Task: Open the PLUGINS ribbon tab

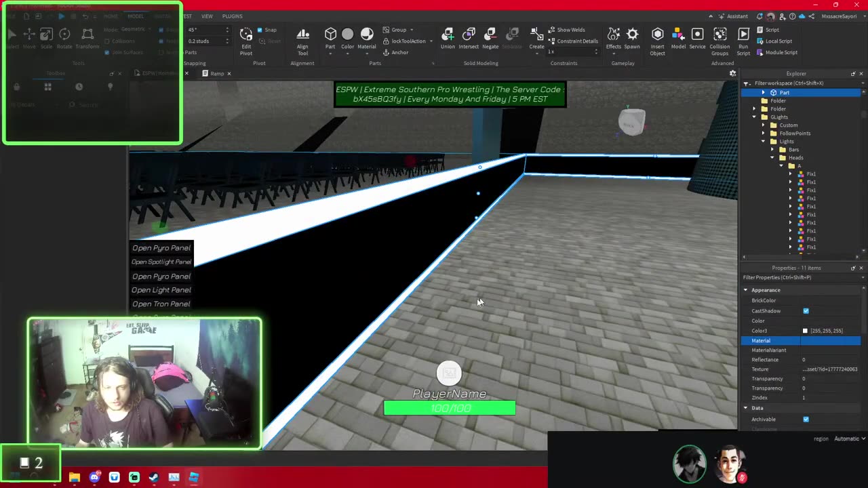Action: click(232, 16)
